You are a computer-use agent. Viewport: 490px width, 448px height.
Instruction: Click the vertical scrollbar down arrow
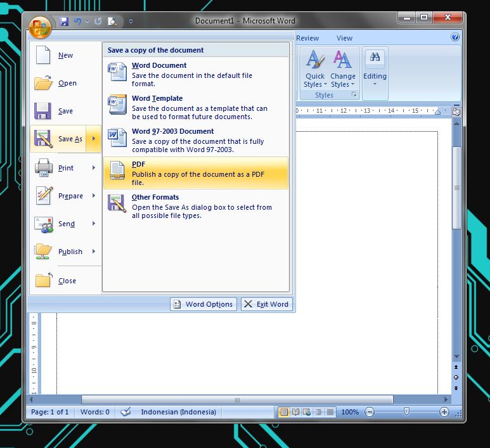tap(456, 357)
